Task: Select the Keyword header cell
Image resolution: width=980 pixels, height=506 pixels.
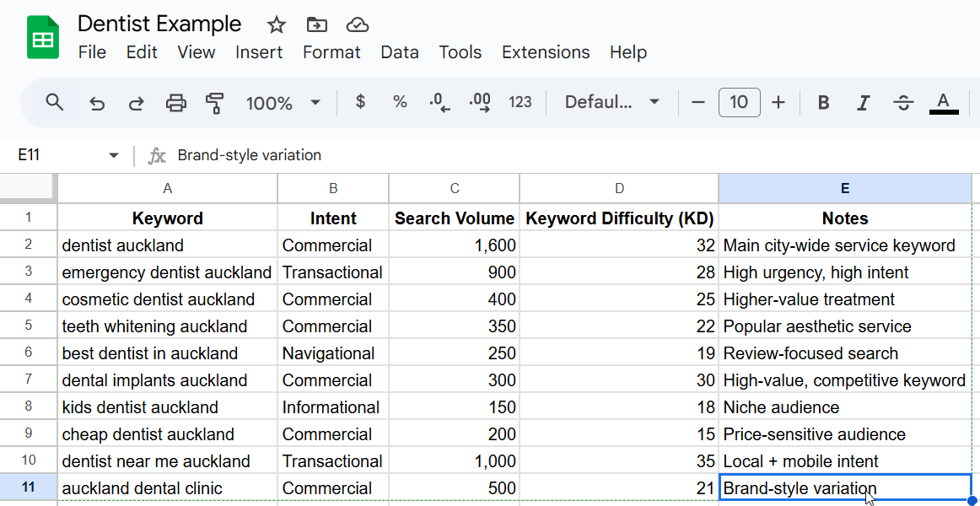Action: [x=168, y=218]
